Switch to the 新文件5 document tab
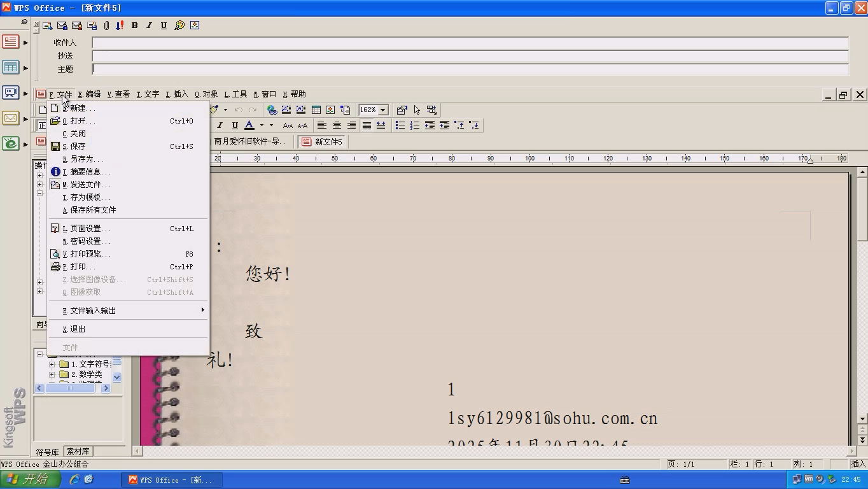 [322, 142]
